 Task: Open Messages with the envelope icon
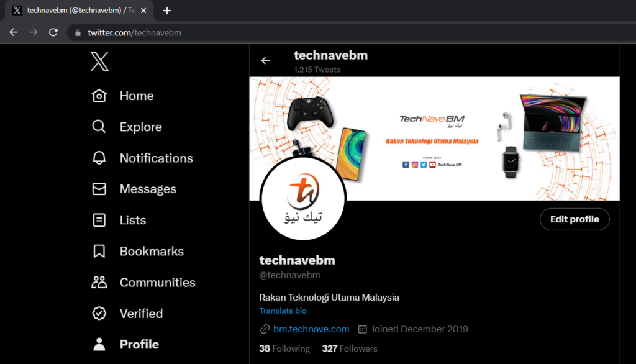coord(99,189)
